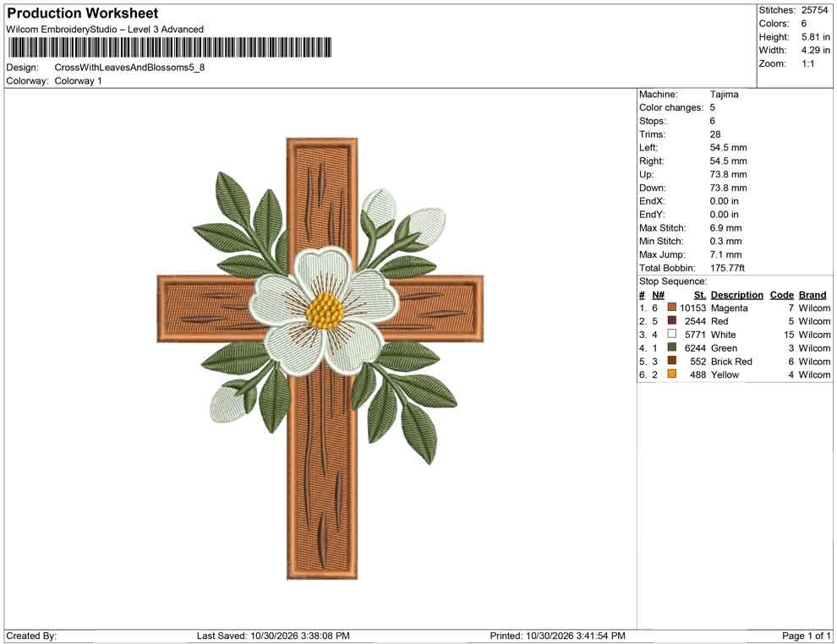Image resolution: width=837 pixels, height=644 pixels.
Task: Click the Max Stitch value 6.9 mm
Action: coord(726,227)
